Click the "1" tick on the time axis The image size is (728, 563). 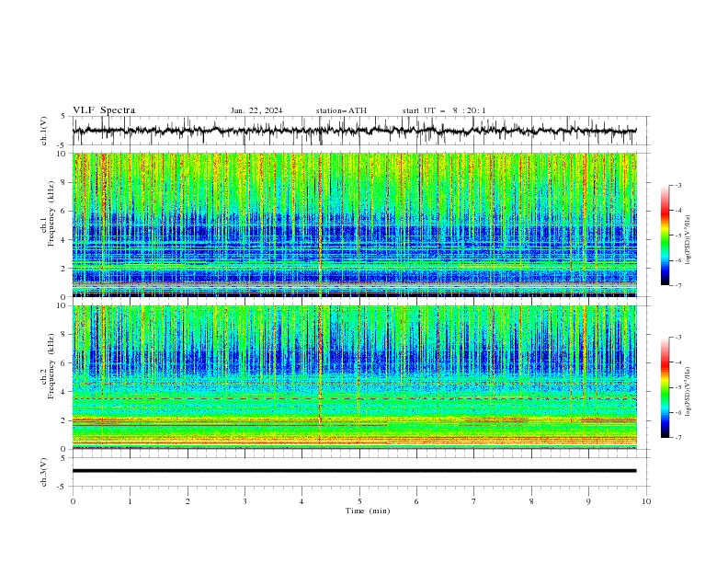pyautogui.click(x=130, y=501)
